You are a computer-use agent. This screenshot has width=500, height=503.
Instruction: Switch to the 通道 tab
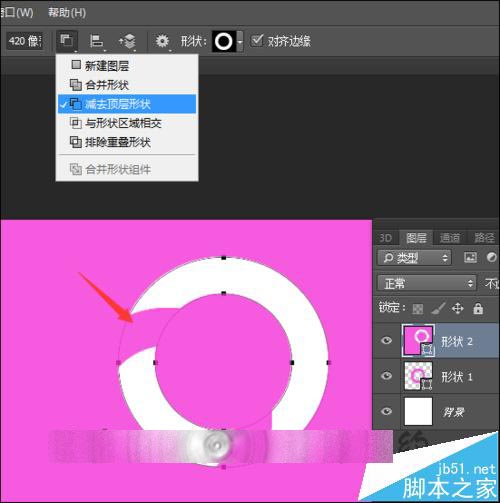point(450,238)
